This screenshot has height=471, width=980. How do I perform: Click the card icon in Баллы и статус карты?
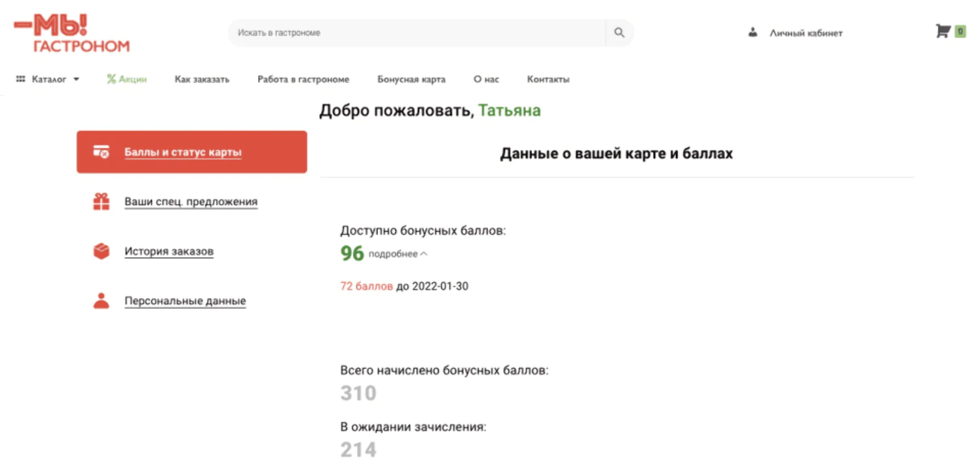click(x=101, y=151)
